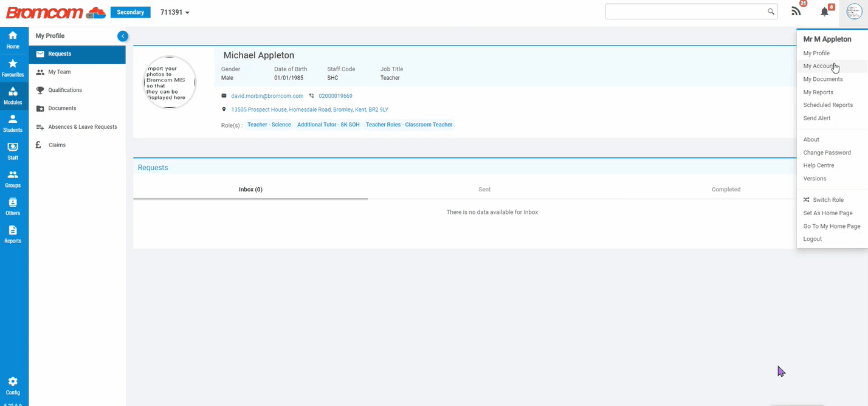Toggle the user avatar menu
Screen dimensions: 868x406
click(853, 12)
